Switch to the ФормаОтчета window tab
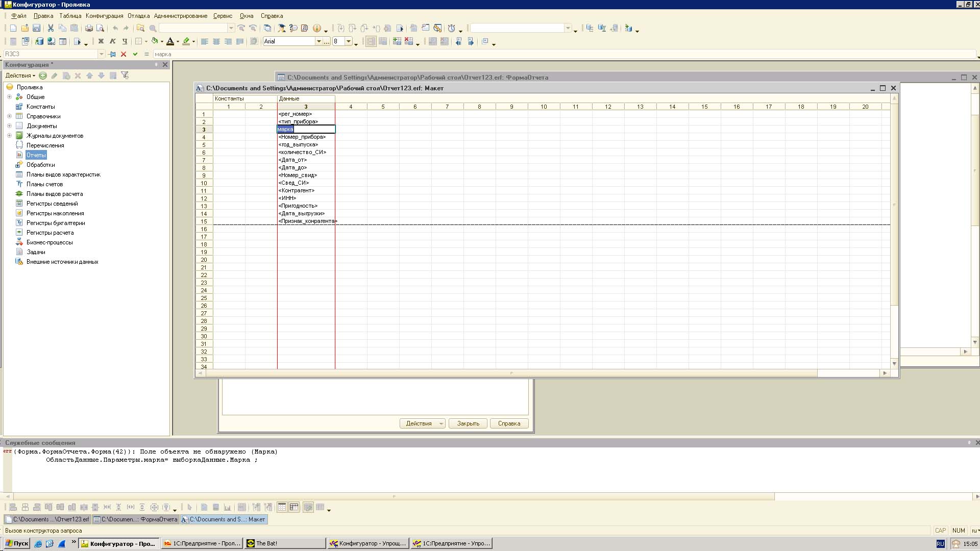 pos(135,519)
